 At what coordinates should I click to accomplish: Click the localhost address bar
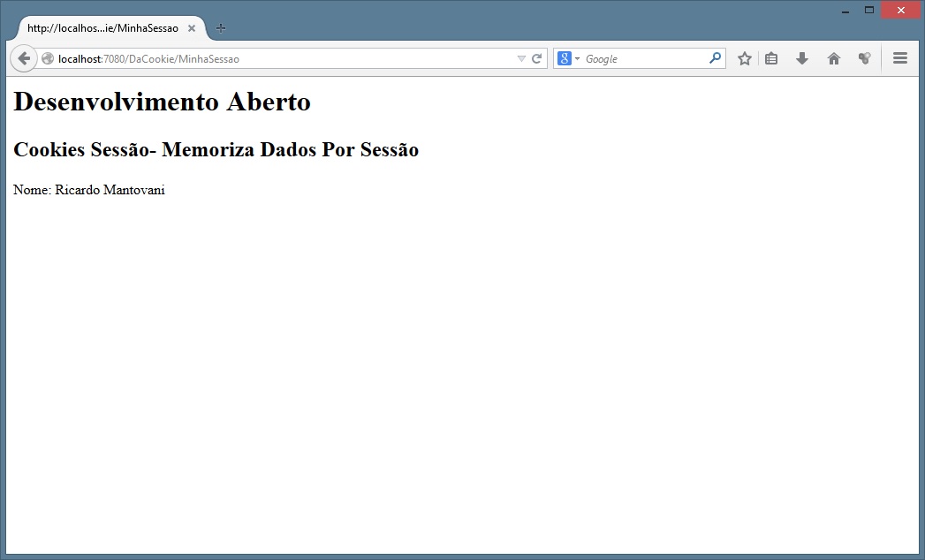click(283, 59)
